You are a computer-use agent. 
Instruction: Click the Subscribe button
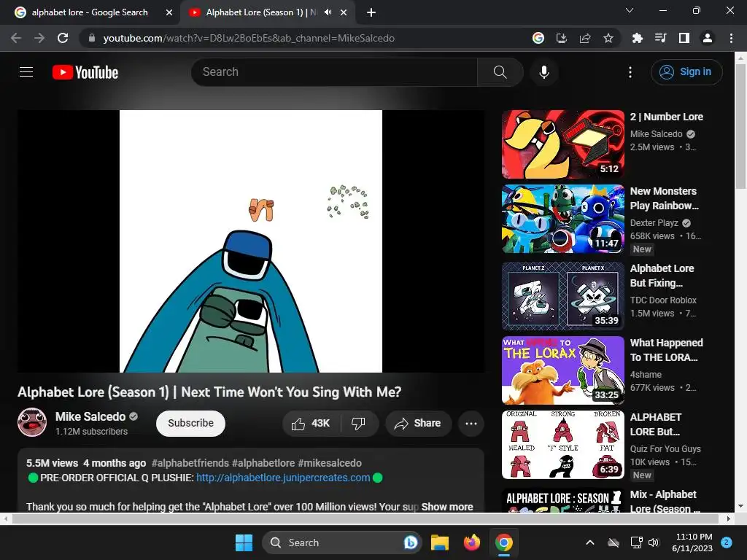190,424
